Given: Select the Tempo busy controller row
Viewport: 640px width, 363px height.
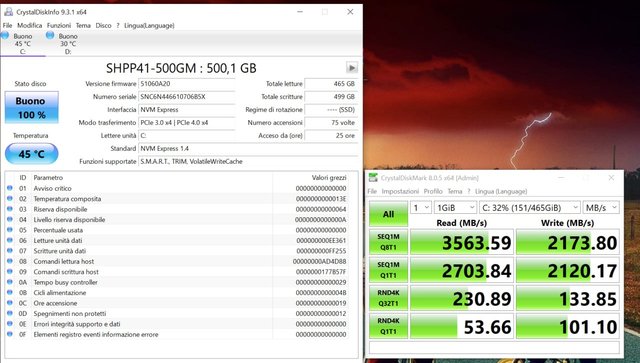Looking at the screenshot, I should [x=177, y=282].
